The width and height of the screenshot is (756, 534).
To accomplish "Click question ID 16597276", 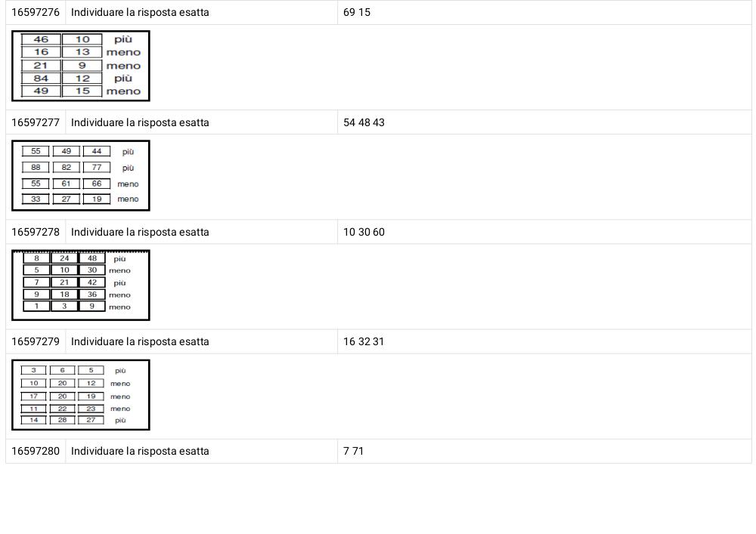I will click(36, 13).
